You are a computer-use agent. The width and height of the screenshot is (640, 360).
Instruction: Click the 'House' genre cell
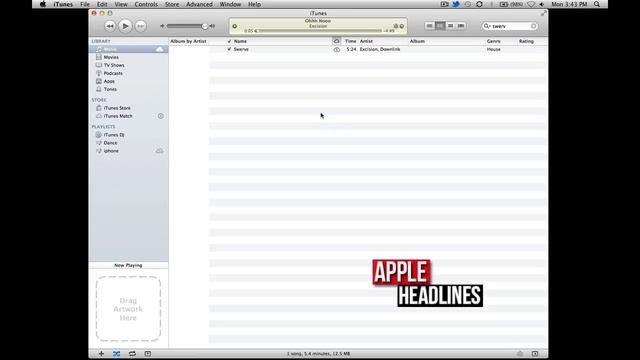point(493,49)
